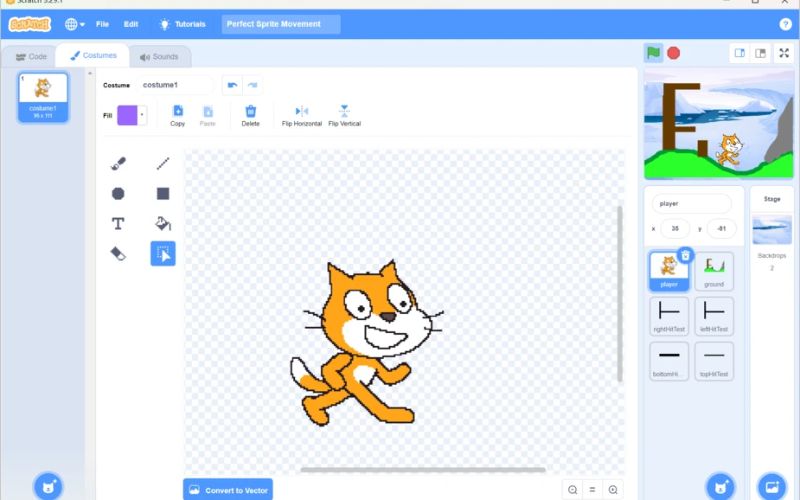Select the topHitTest sprite

pyautogui.click(x=714, y=361)
